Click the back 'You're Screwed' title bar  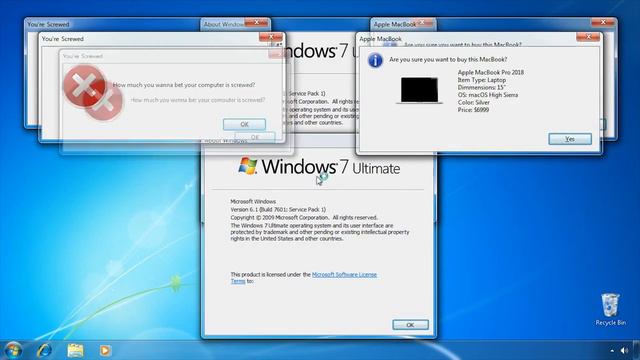[112, 24]
